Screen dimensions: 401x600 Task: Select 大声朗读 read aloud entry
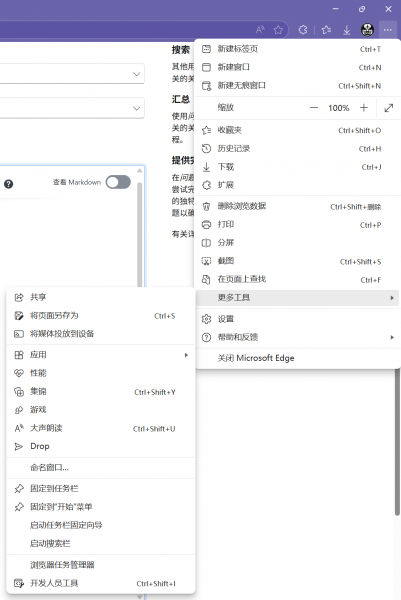pyautogui.click(x=101, y=428)
